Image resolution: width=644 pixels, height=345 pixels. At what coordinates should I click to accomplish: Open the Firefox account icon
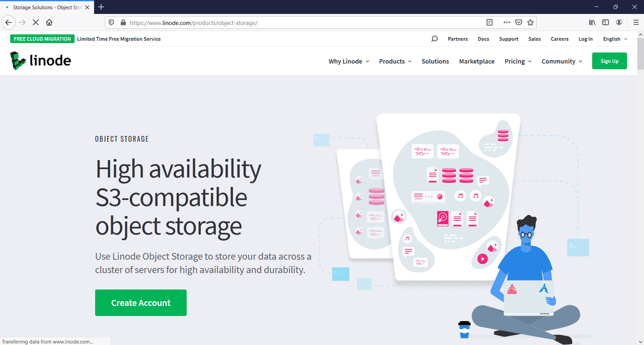[x=619, y=23]
